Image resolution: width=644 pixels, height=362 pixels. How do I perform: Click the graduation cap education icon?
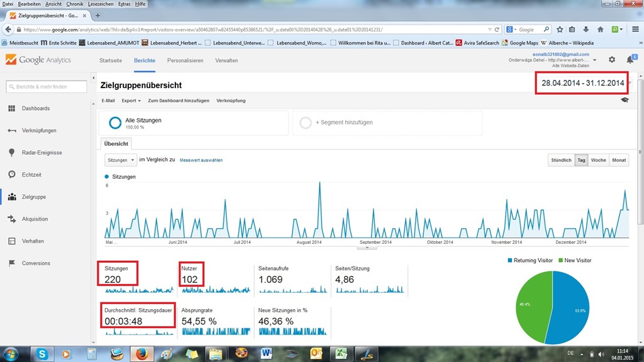[x=625, y=100]
